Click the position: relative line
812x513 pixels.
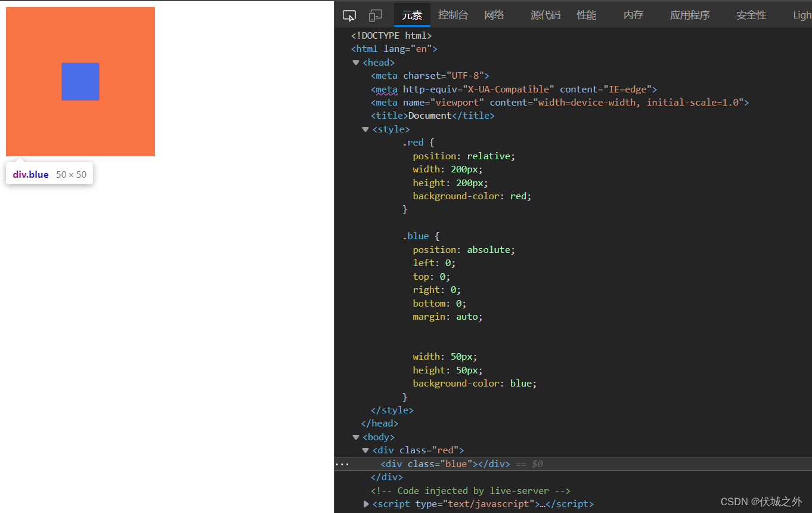click(x=464, y=156)
